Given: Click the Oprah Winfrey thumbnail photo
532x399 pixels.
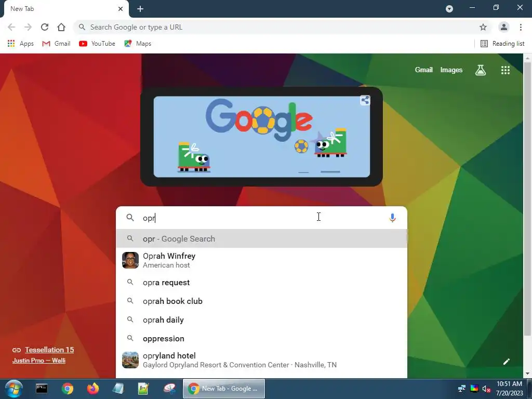Looking at the screenshot, I should (130, 260).
